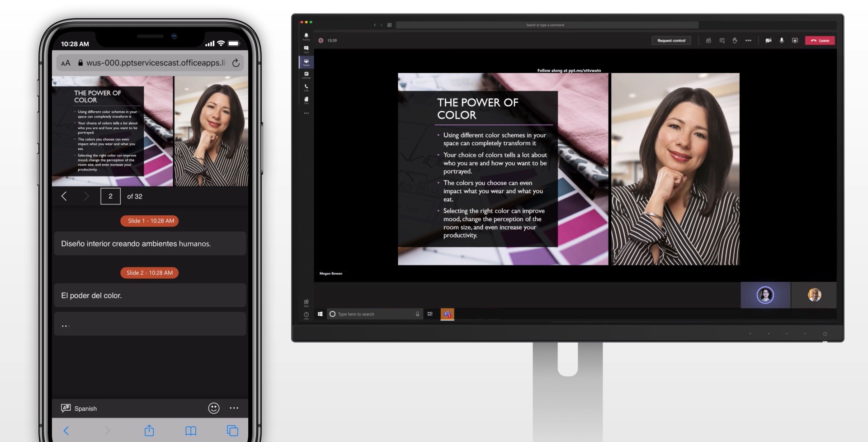Send a smiley reaction on the phone
This screenshot has width=868, height=442.
213,408
